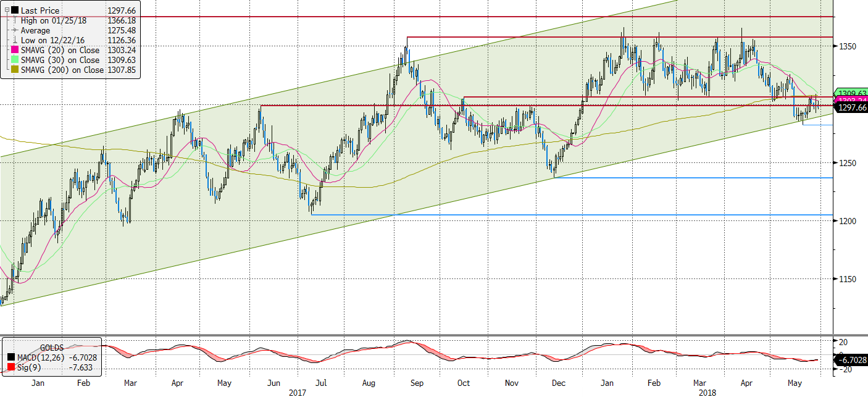
Task: Click the -6.7028 MACD axis tag
Action: coord(851,359)
